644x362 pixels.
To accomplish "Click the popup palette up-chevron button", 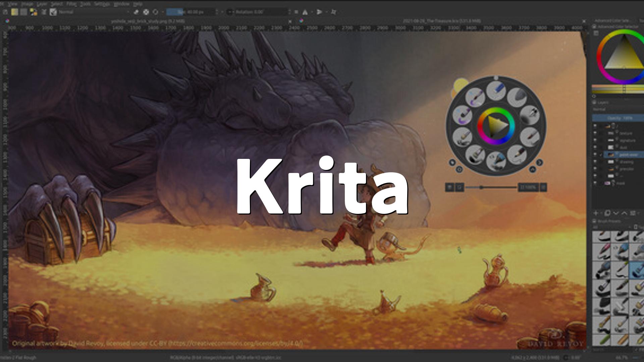I will [532, 170].
